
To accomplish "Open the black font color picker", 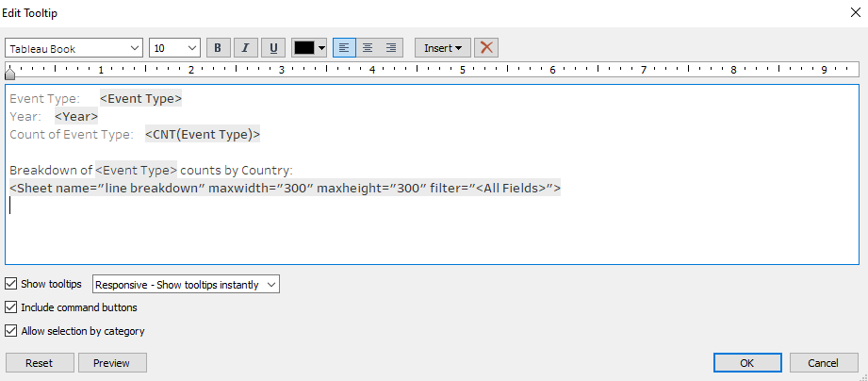I will [x=309, y=48].
